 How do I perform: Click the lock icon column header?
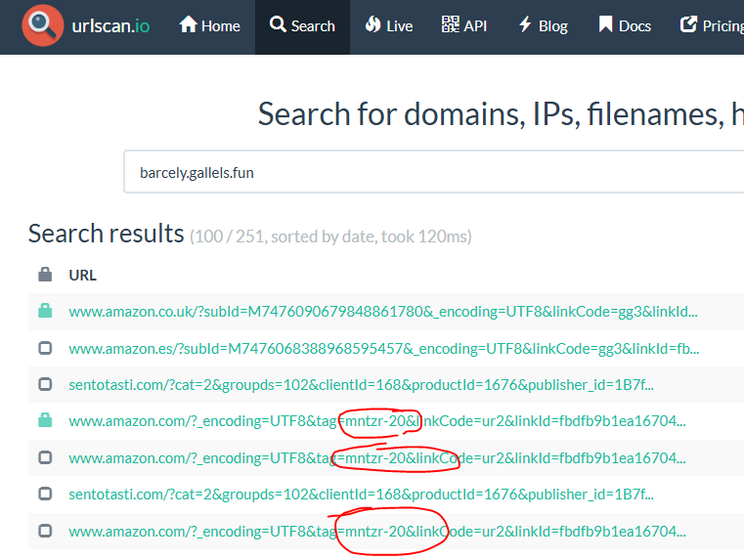[45, 275]
